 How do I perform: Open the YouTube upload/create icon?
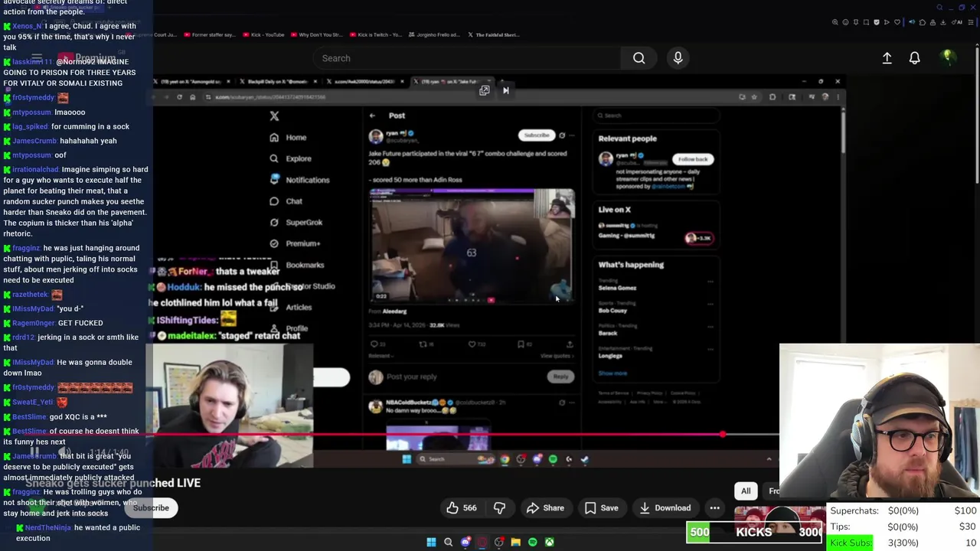(x=887, y=58)
